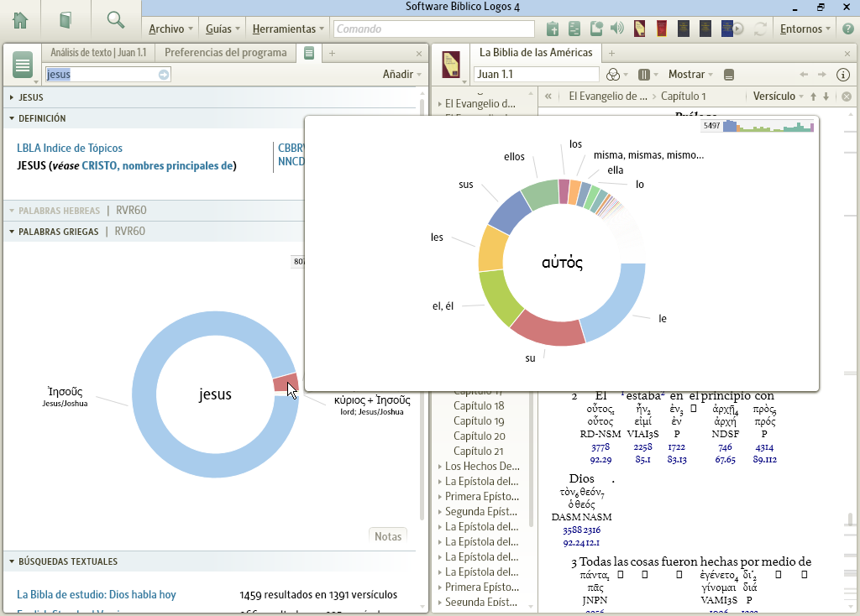860x616 pixels.
Task: Click the sync refresh icon
Action: click(x=760, y=29)
